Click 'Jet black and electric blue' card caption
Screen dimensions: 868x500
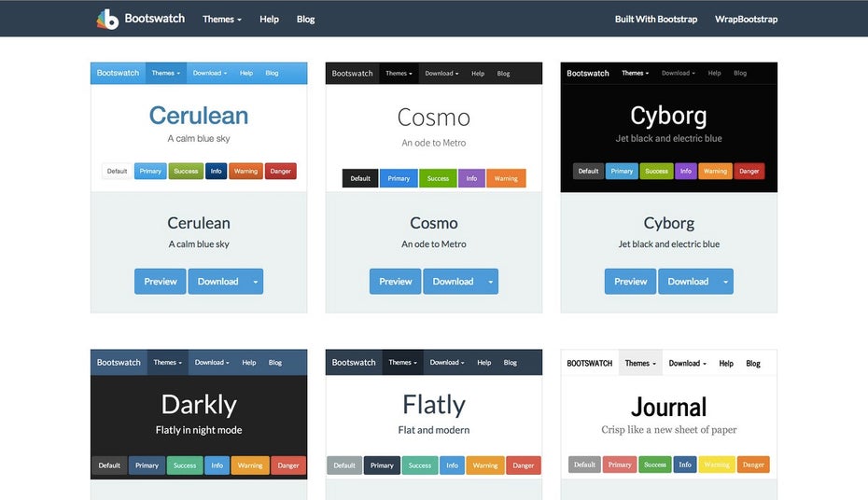(x=668, y=243)
